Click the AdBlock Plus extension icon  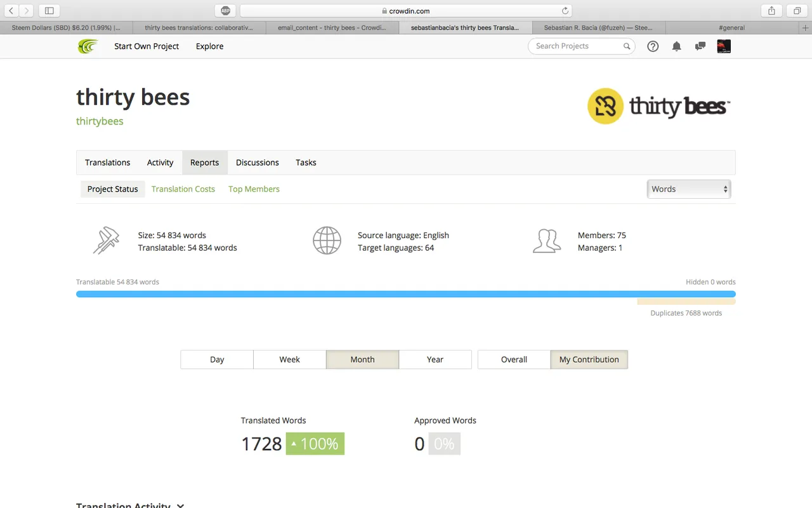coord(225,11)
